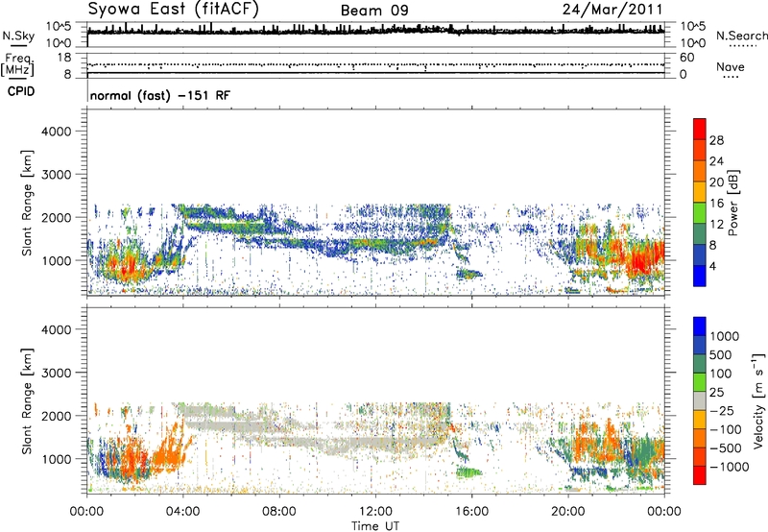Click the '-1000' label on Velocity colorbar

click(x=729, y=467)
